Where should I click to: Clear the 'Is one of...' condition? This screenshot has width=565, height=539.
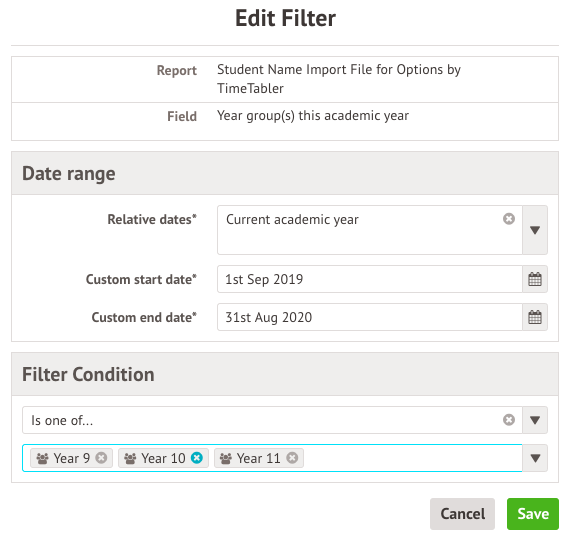508,420
